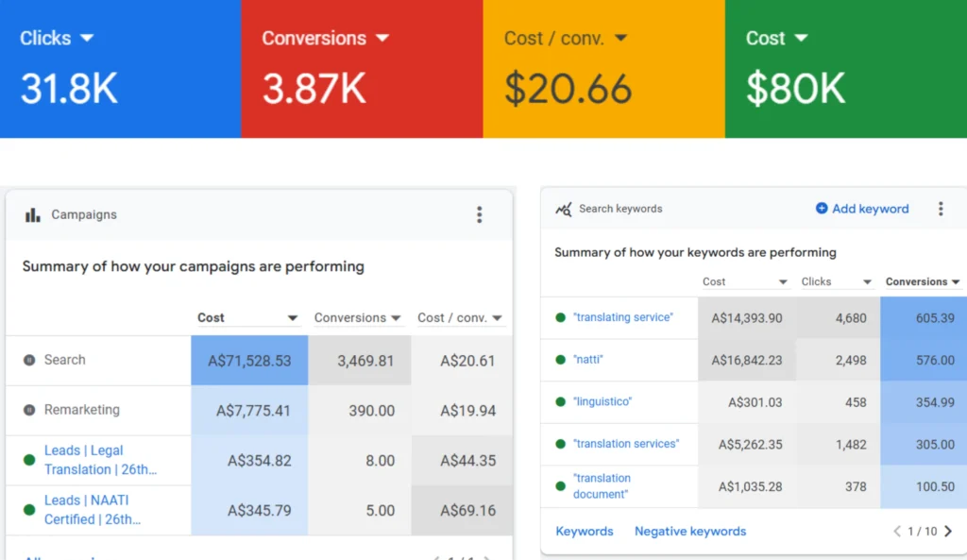Click the Search keywords panel icon
Viewport: 967px width, 560px height.
click(x=564, y=210)
